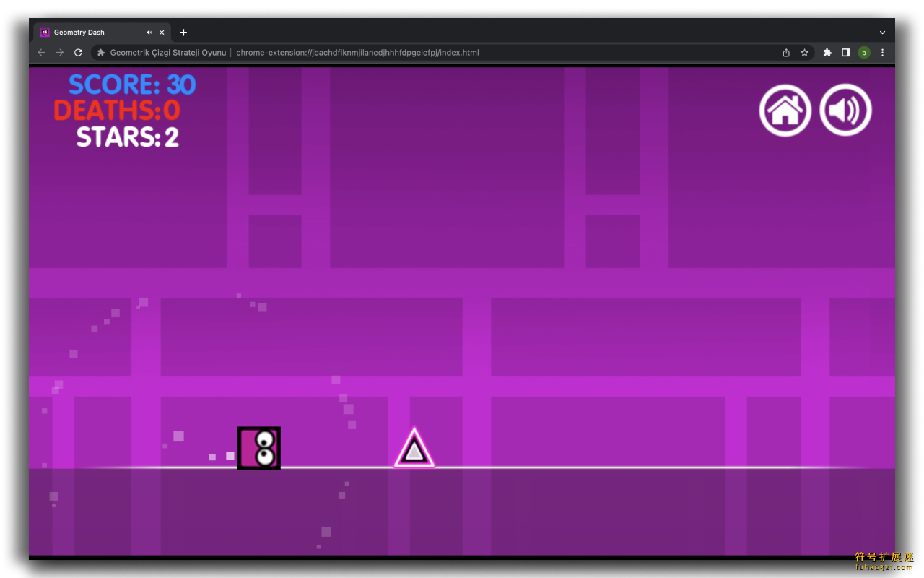Image resolution: width=924 pixels, height=578 pixels.
Task: Click the STARS: 2 counter text
Action: pyautogui.click(x=128, y=137)
